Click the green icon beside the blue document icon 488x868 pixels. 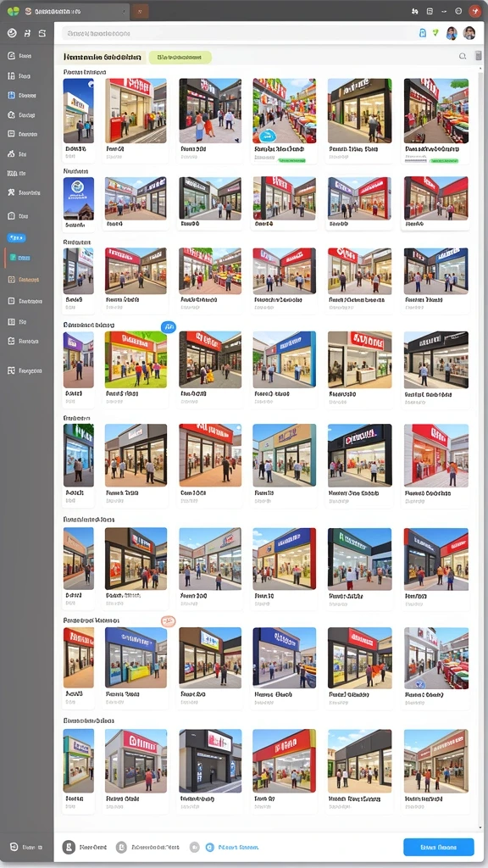click(435, 33)
